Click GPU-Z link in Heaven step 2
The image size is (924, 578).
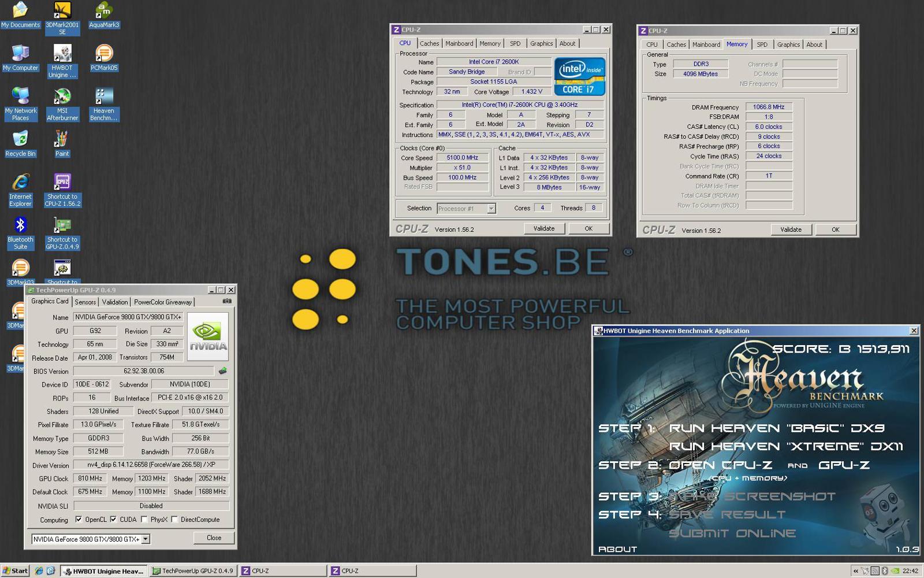[844, 465]
